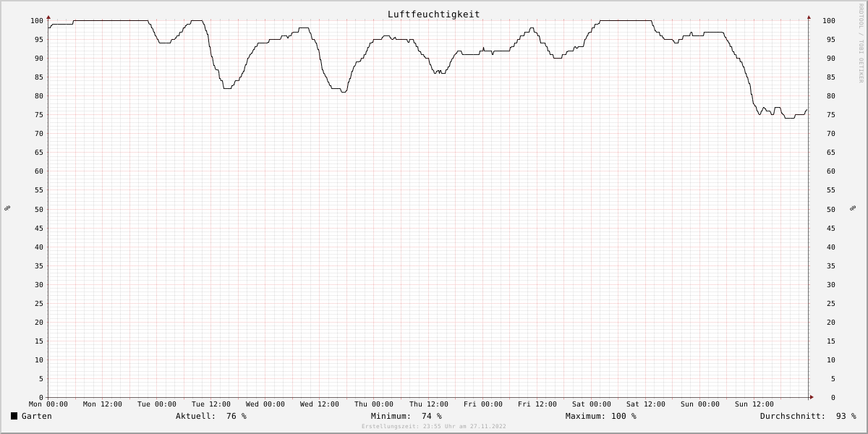Click the 60 label on the right axis
This screenshot has width=868, height=434.
tap(831, 171)
